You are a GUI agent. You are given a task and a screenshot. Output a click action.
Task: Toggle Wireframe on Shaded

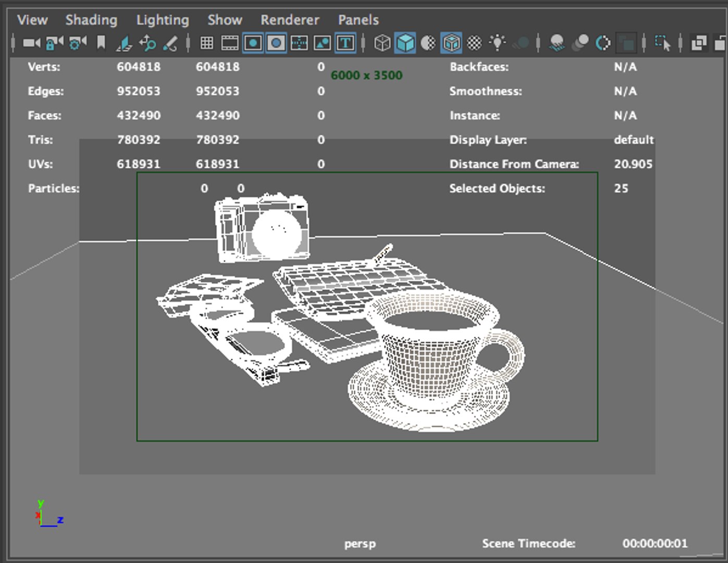pos(451,43)
